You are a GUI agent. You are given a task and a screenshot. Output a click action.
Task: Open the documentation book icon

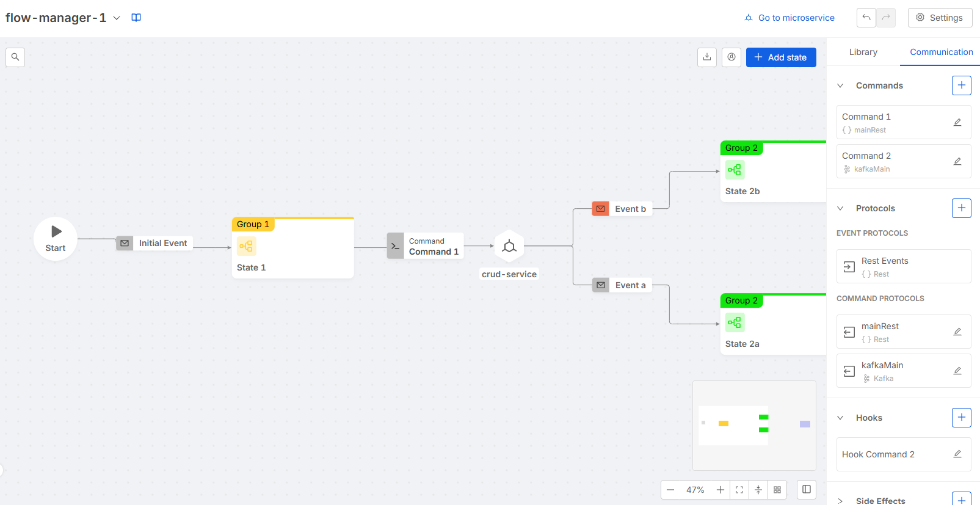pyautogui.click(x=136, y=18)
